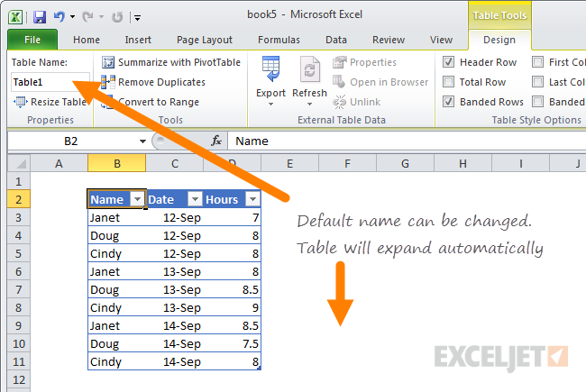Open the Hours column filter dropdown

click(252, 199)
